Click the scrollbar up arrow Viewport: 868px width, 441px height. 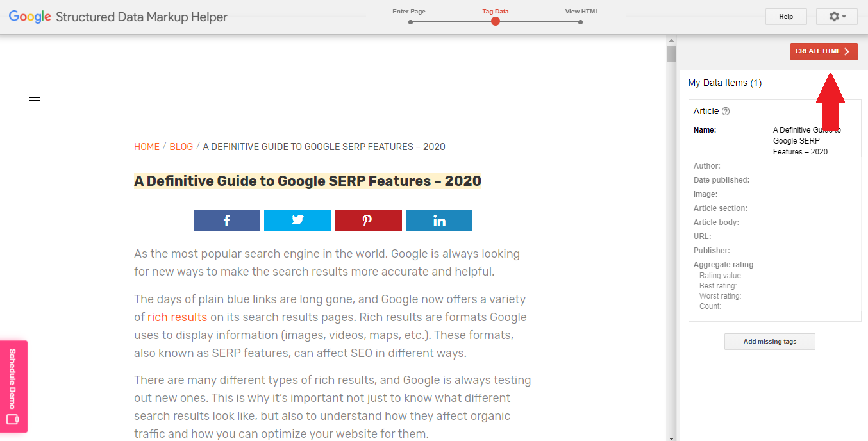671,40
